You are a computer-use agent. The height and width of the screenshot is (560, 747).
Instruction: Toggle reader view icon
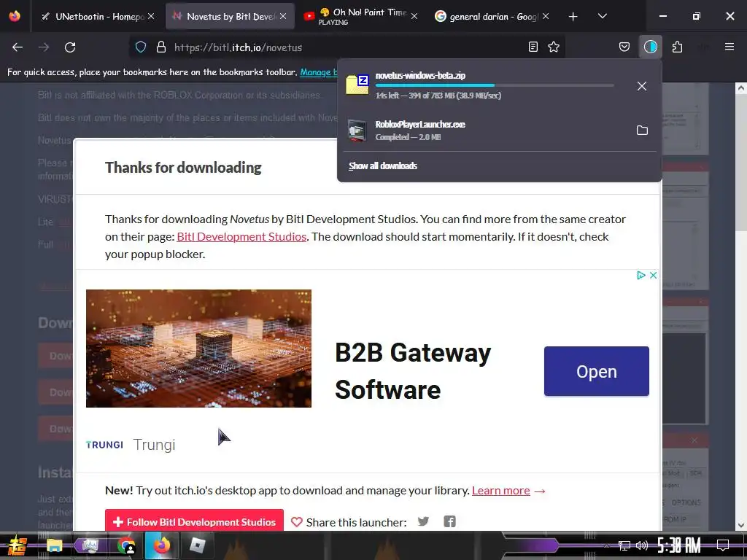pyautogui.click(x=533, y=47)
